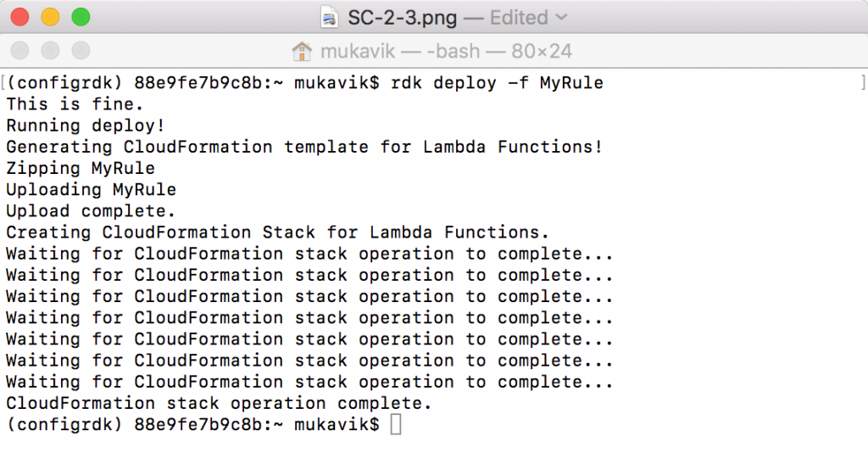Click the home folder icon in terminal title
The width and height of the screenshot is (868, 476).
(x=302, y=51)
